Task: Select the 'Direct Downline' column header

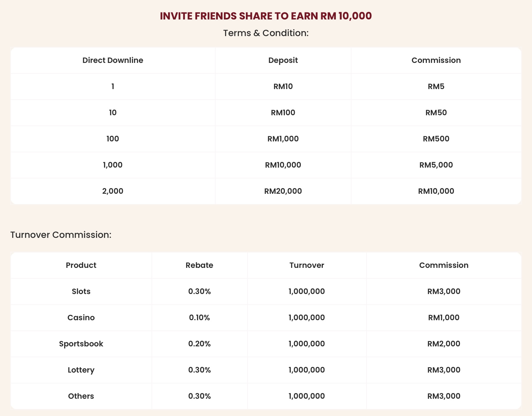Action: click(113, 60)
